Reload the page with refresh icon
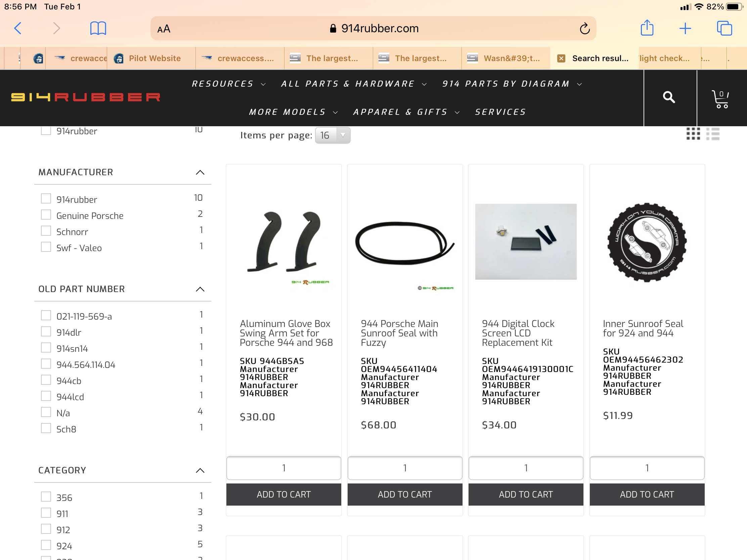 (584, 28)
